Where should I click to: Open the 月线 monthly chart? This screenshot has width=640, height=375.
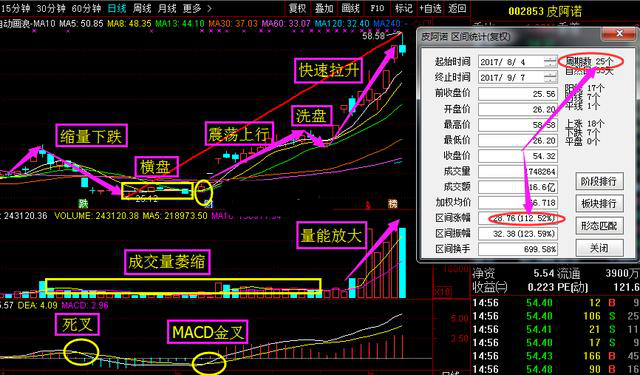[x=167, y=8]
